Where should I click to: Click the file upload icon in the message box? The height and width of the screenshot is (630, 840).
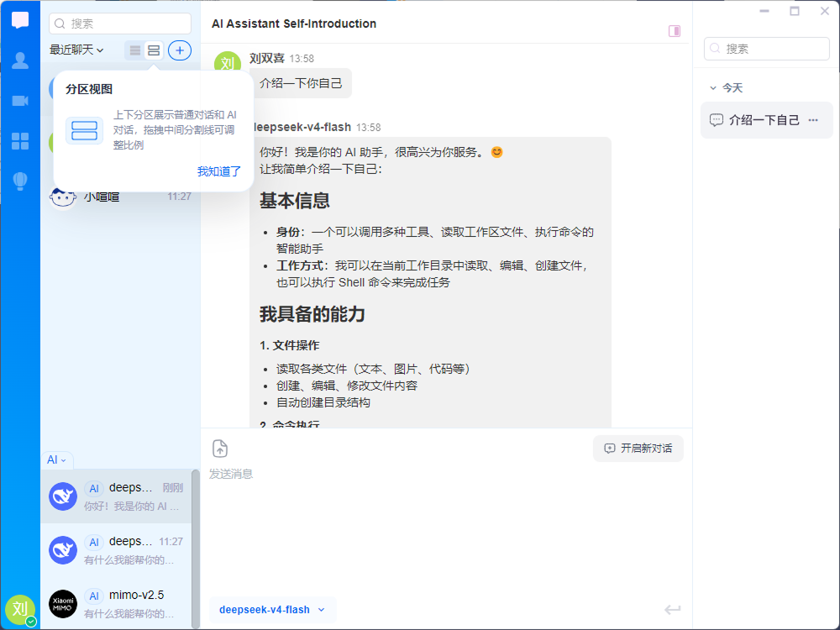[219, 449]
